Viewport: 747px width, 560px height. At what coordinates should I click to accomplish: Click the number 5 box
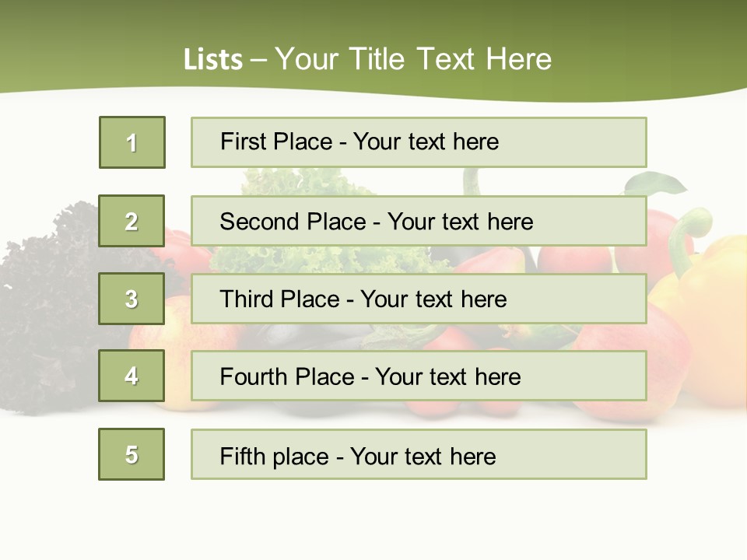132,454
